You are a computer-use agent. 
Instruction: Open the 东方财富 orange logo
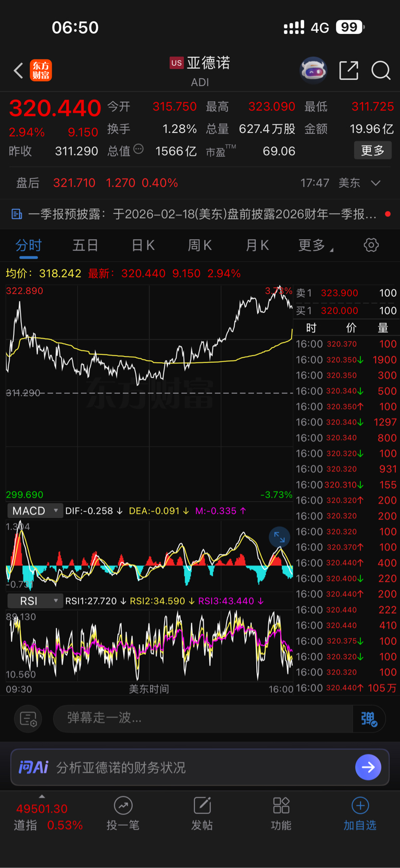[x=41, y=70]
